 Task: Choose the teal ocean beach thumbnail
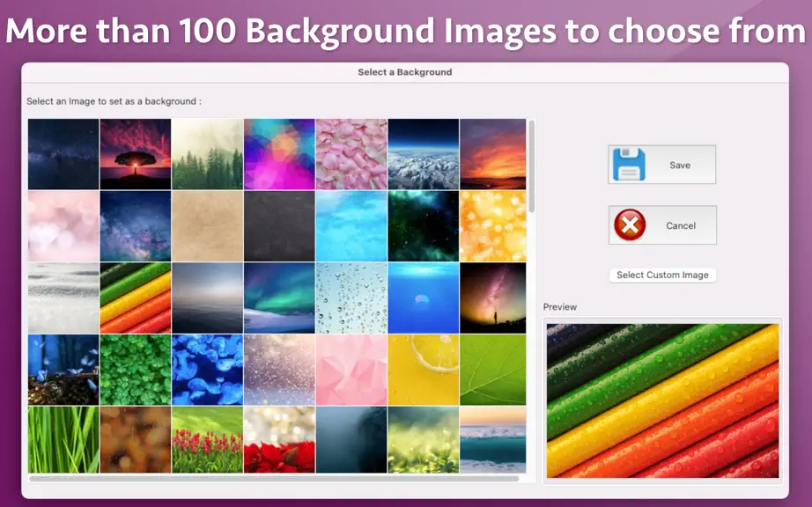point(492,440)
